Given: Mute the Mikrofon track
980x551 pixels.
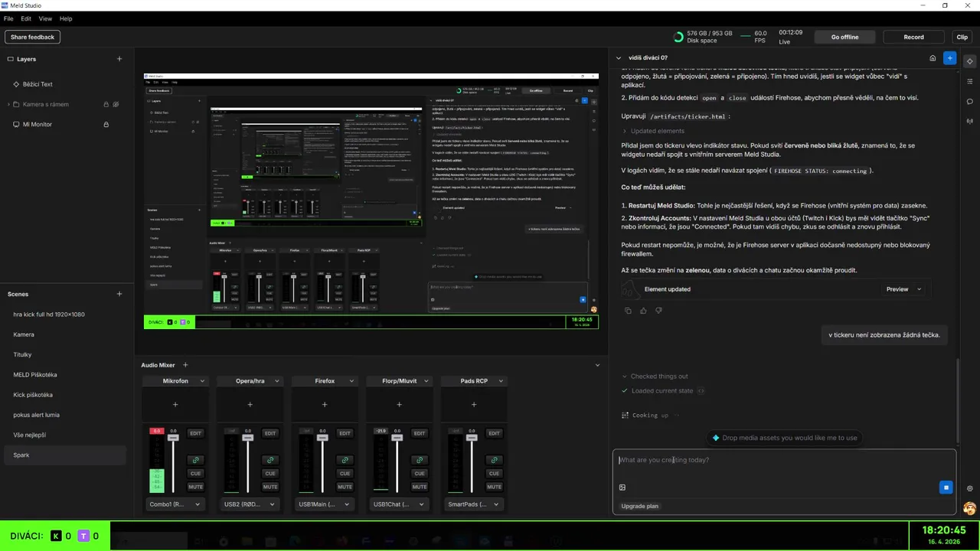Looking at the screenshot, I should coord(195,487).
